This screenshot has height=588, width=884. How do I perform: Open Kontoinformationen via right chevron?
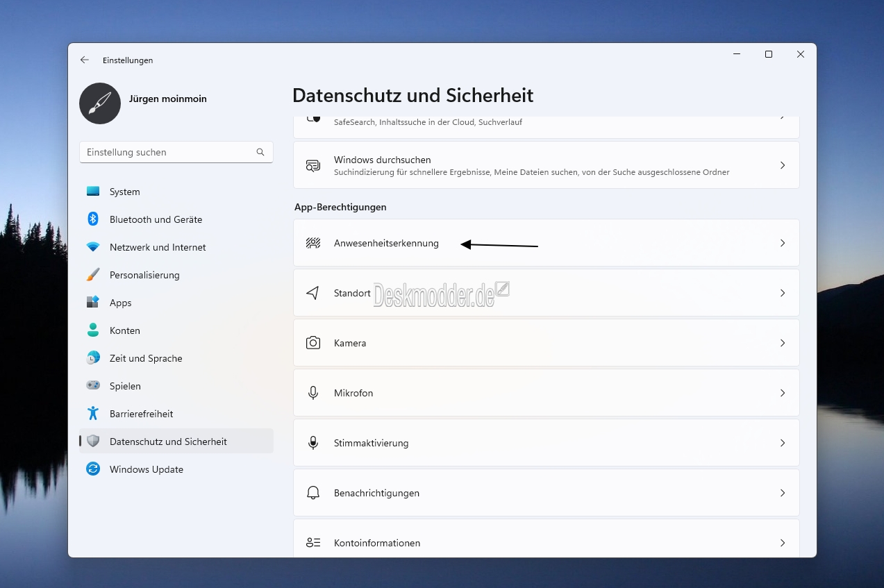[x=783, y=543]
